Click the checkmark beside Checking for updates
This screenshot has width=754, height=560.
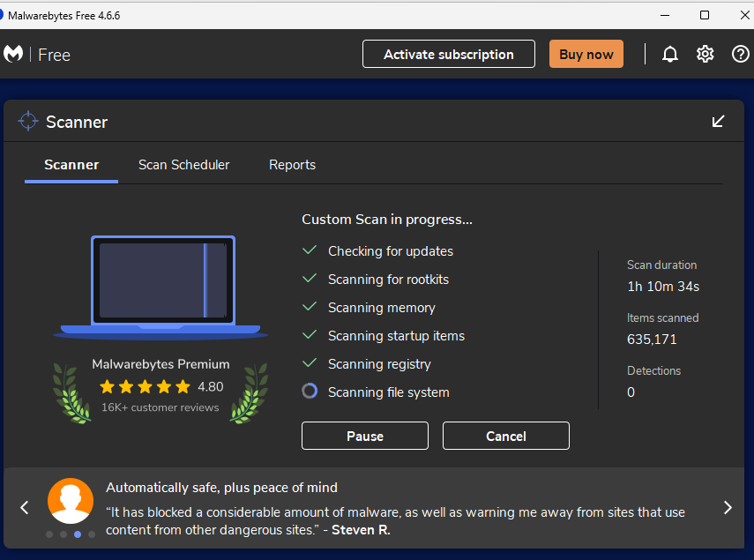[x=310, y=250]
